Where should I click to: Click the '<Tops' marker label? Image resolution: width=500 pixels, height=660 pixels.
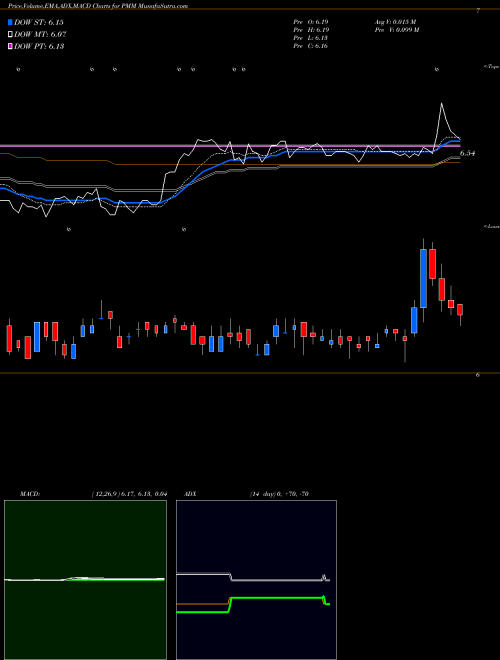coord(491,67)
